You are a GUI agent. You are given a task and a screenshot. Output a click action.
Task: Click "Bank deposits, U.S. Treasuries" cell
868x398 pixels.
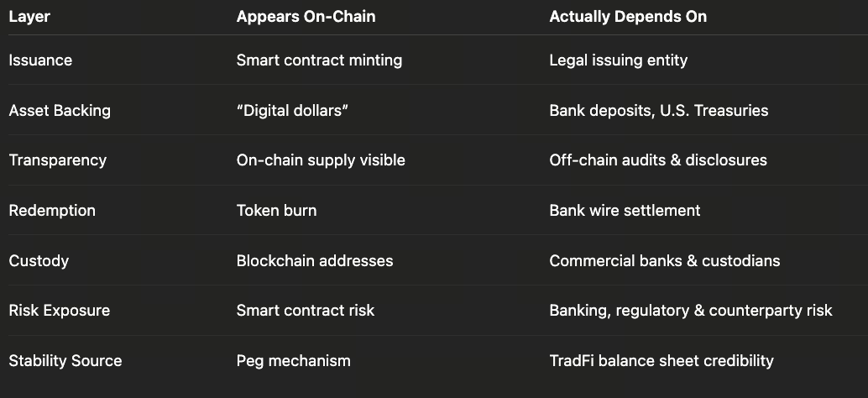tap(658, 111)
